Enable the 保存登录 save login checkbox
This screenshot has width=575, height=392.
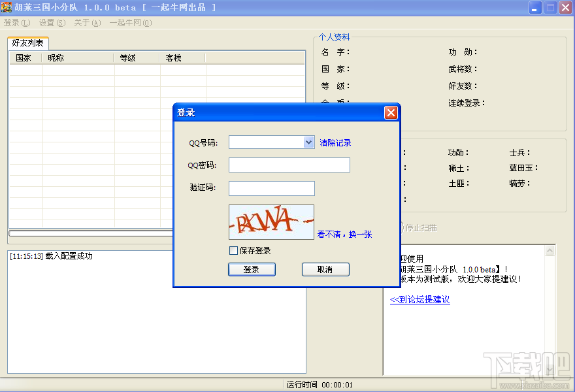[x=233, y=250]
